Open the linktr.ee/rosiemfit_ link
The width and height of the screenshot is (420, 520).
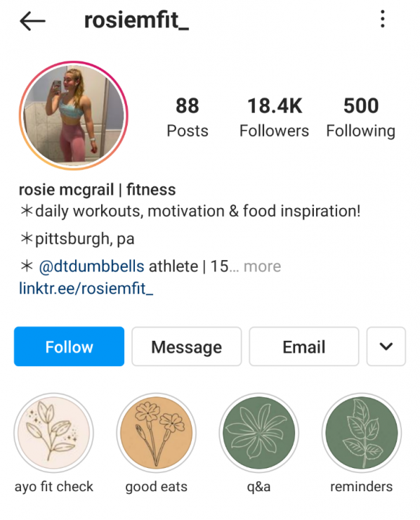click(86, 288)
